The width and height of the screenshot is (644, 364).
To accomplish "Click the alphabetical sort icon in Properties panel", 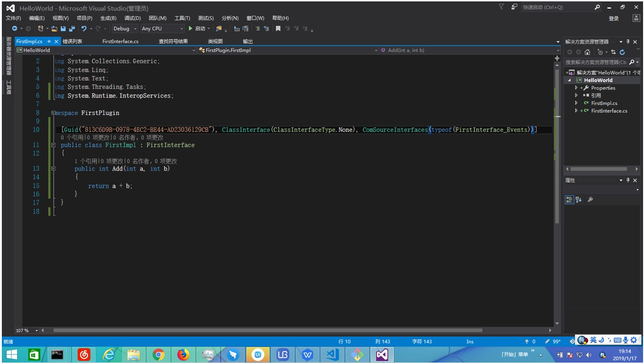I will coord(579,200).
